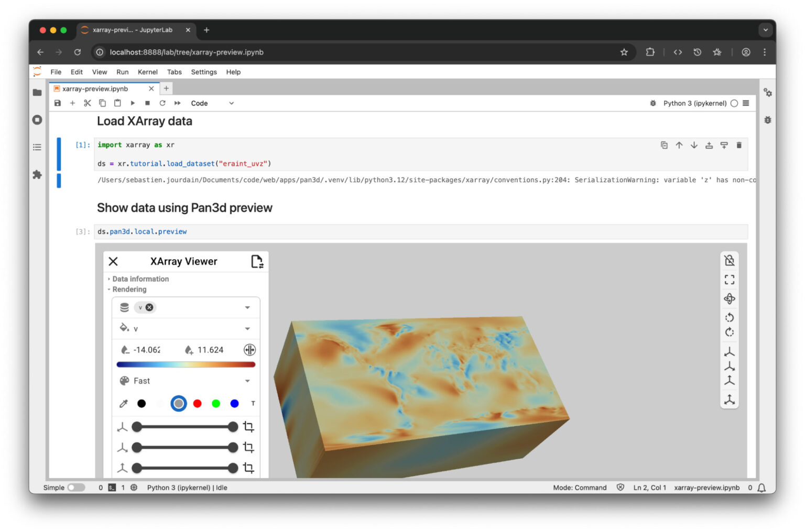Image resolution: width=805 pixels, height=532 pixels.
Task: Select the X-axis camera view icon
Action: (729, 351)
